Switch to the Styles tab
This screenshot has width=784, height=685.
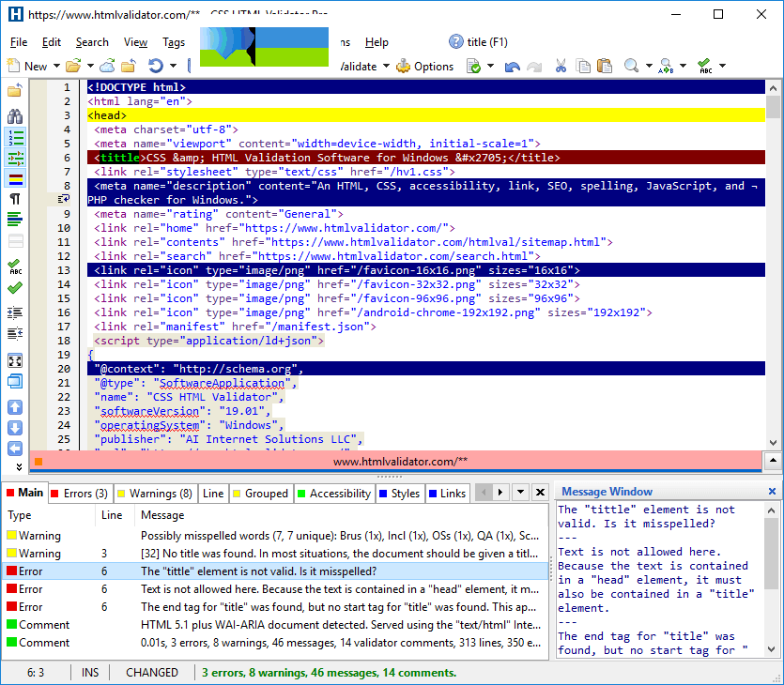pos(400,494)
